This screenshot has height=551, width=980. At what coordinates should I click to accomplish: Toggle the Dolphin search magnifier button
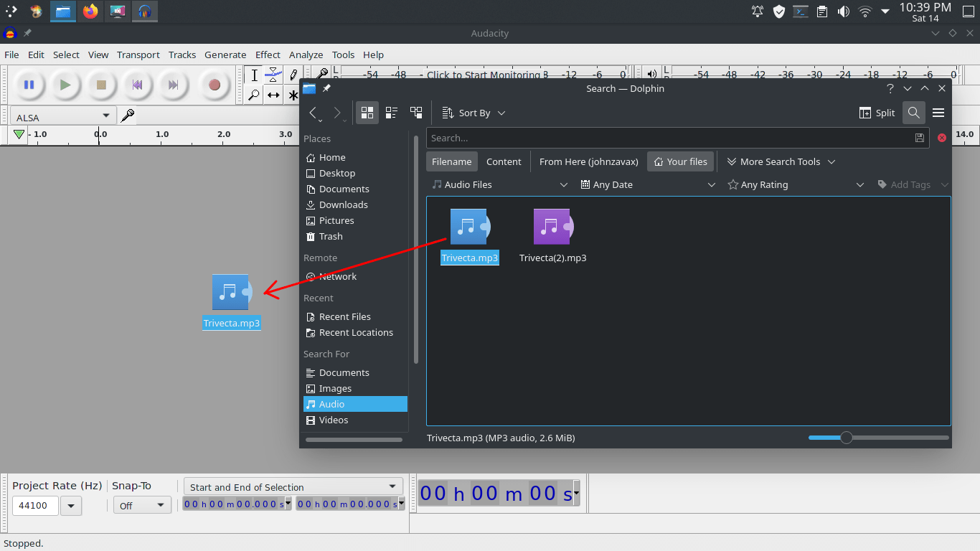913,113
